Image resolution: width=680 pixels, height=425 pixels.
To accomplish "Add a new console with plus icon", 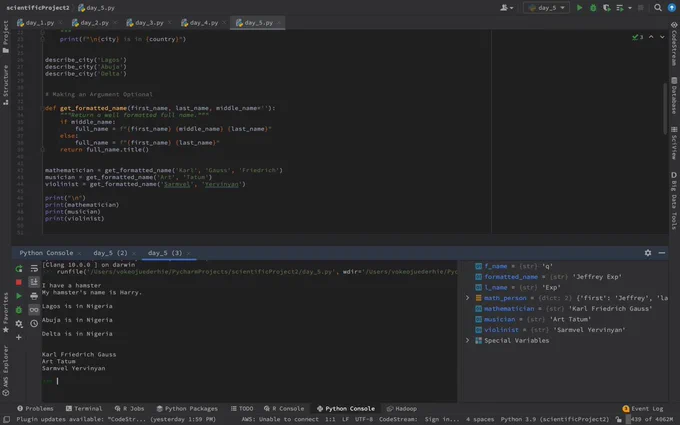I will pyautogui.click(x=19, y=337).
